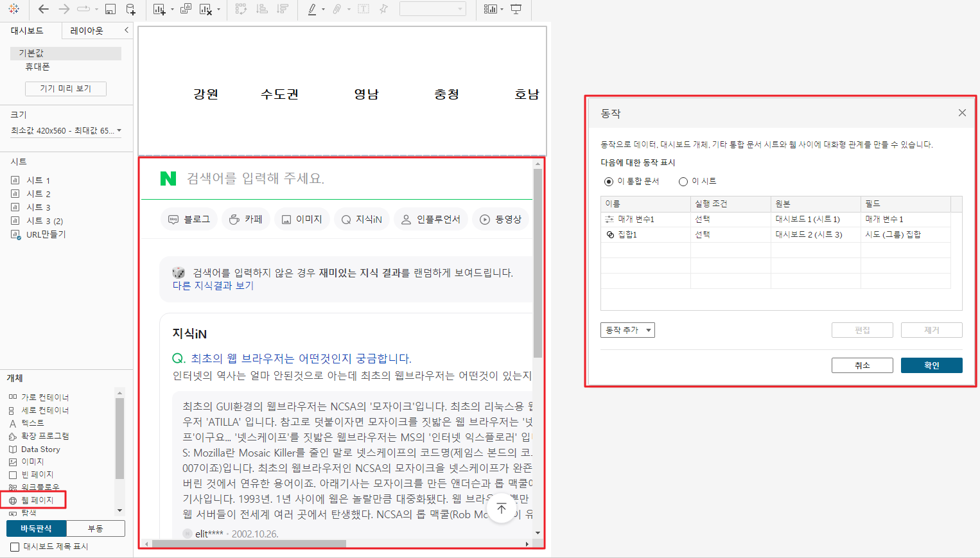Click the sort ascending icon

[x=261, y=9]
